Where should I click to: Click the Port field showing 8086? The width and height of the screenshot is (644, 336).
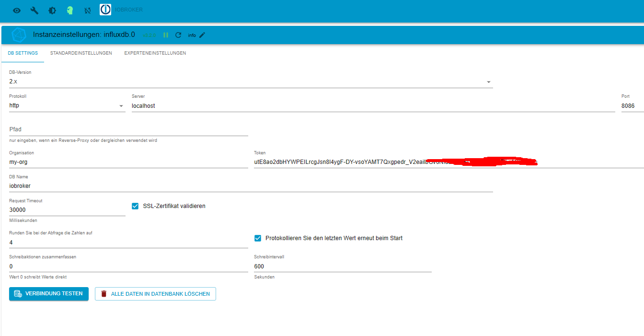632,106
